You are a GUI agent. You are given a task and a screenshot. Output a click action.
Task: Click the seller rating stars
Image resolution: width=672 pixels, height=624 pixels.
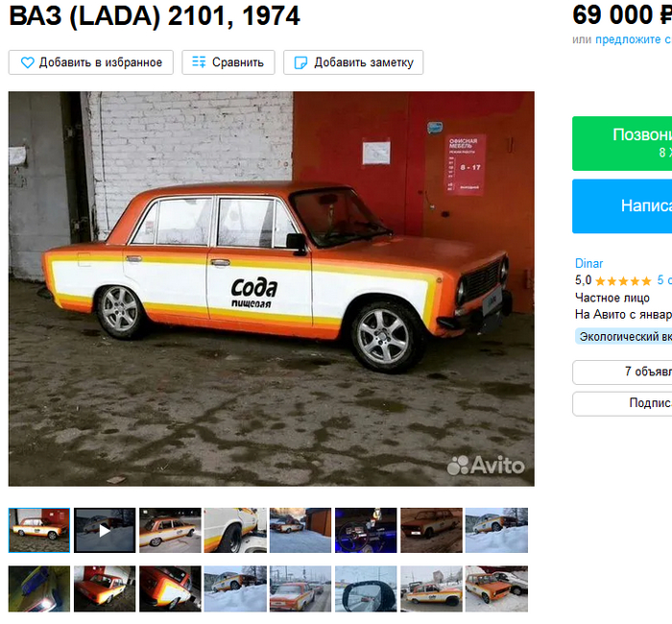coord(623,281)
